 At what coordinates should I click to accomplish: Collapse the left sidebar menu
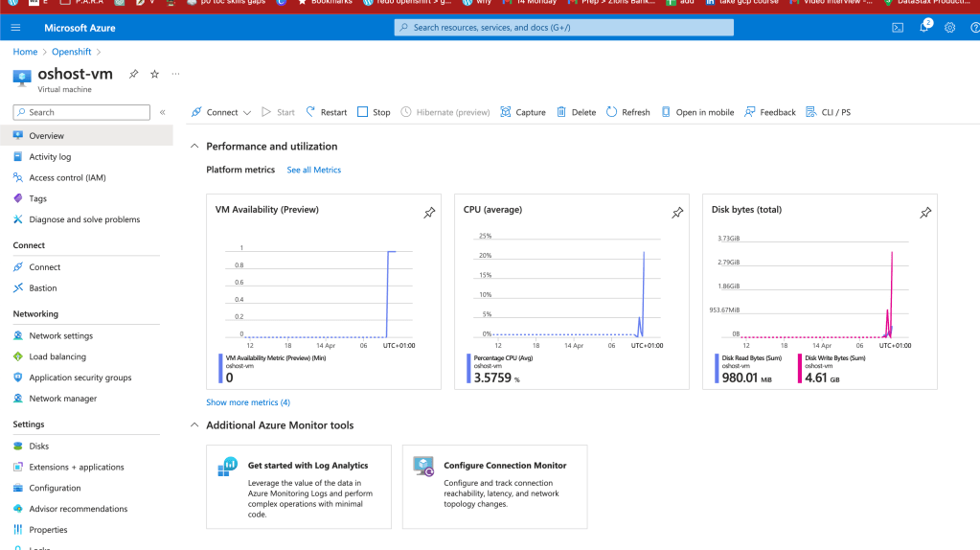pos(163,112)
